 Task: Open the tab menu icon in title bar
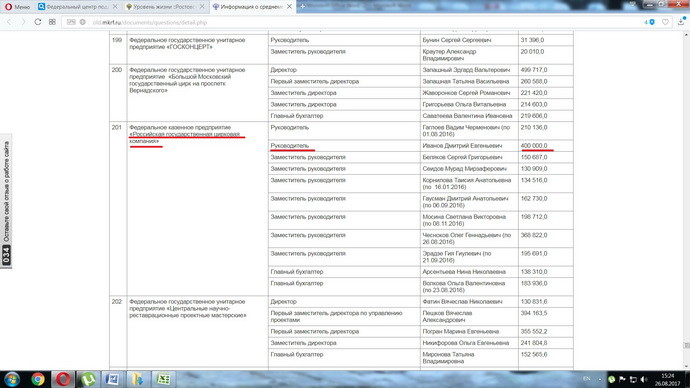click(632, 4)
